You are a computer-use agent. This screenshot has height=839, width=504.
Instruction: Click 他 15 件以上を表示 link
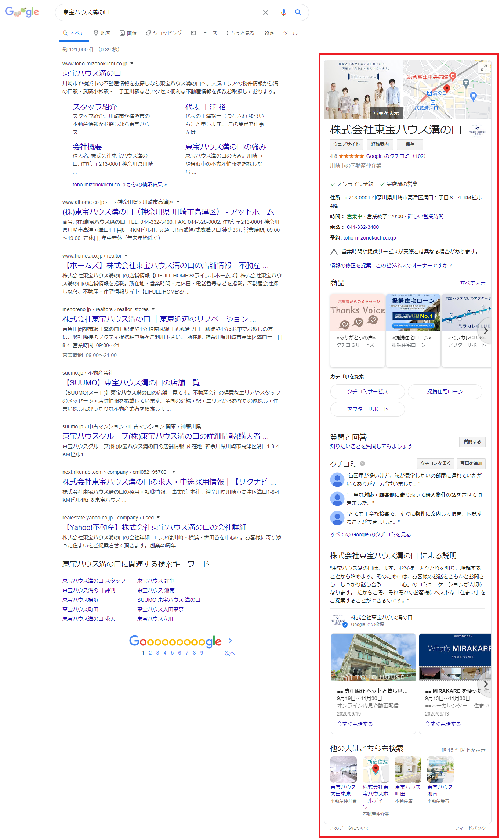[x=463, y=750]
